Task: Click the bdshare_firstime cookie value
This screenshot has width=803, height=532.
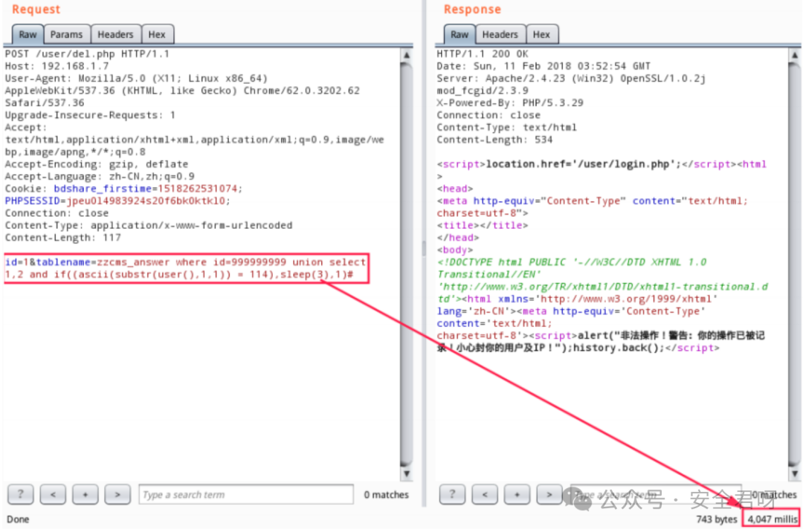Action: coord(197,189)
